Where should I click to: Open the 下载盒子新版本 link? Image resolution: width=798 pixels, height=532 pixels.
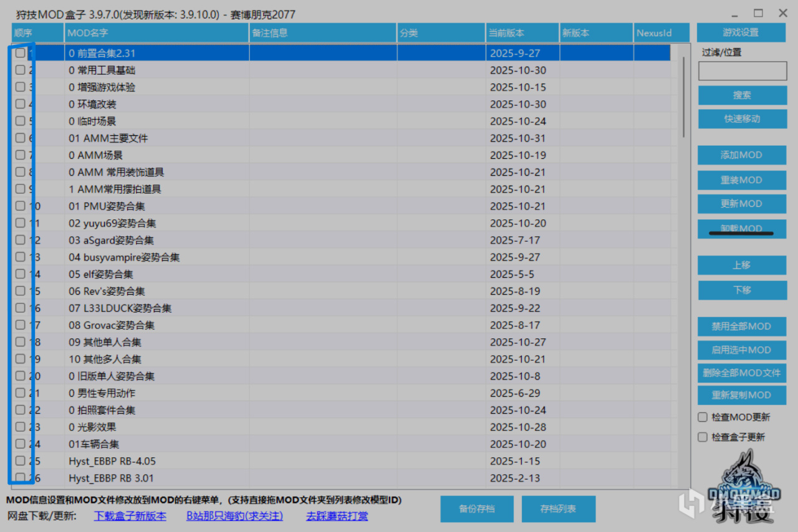(x=130, y=516)
